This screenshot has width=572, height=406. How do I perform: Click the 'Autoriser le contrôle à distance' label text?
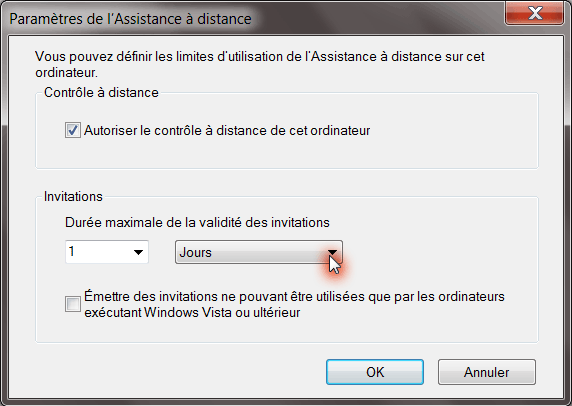coord(227,131)
